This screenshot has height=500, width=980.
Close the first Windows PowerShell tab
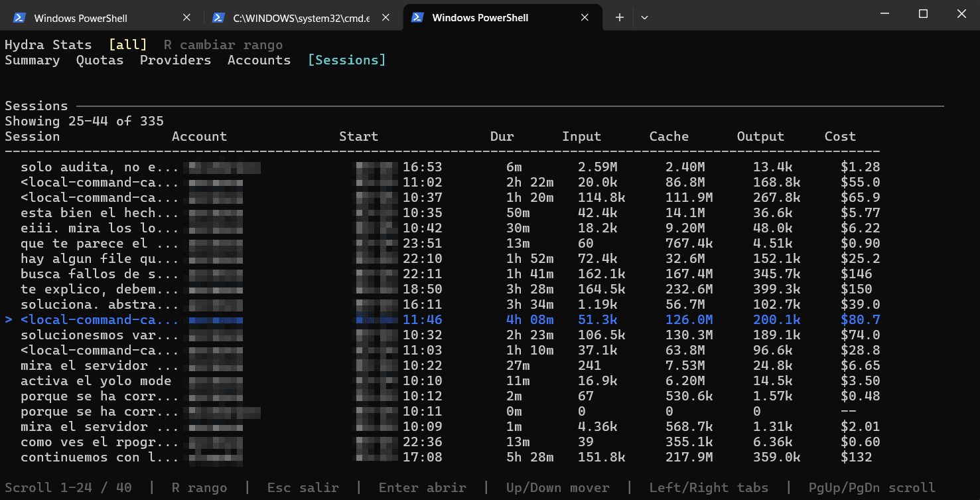186,18
